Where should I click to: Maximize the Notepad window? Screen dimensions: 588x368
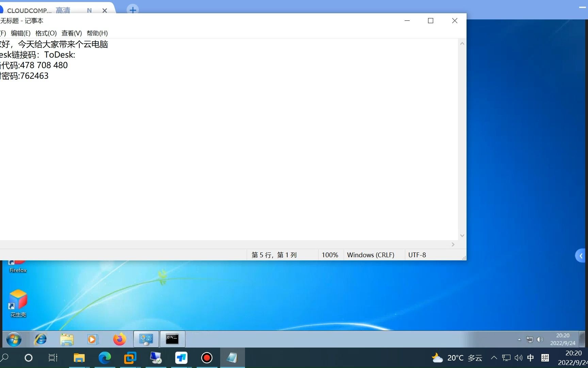pyautogui.click(x=430, y=21)
